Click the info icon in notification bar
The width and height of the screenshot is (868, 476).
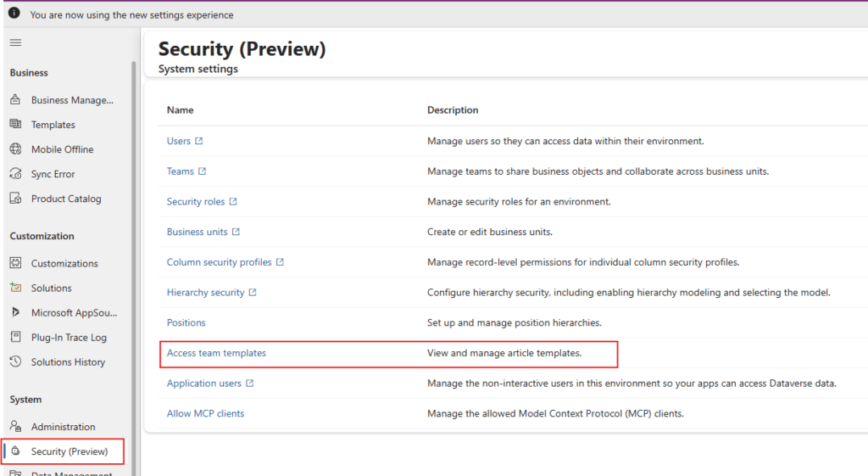click(x=14, y=14)
